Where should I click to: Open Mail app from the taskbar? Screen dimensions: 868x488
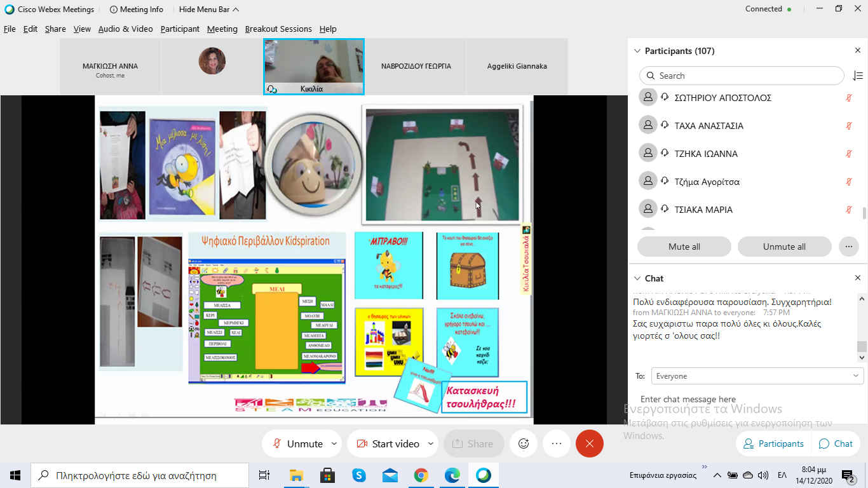[390, 475]
